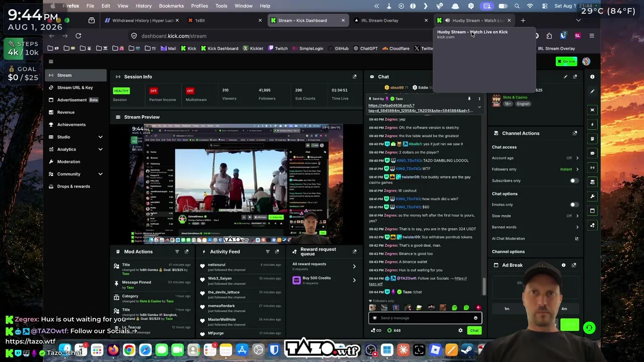Unpin the pinned chat message
The image size is (644, 362).
click(469, 99)
